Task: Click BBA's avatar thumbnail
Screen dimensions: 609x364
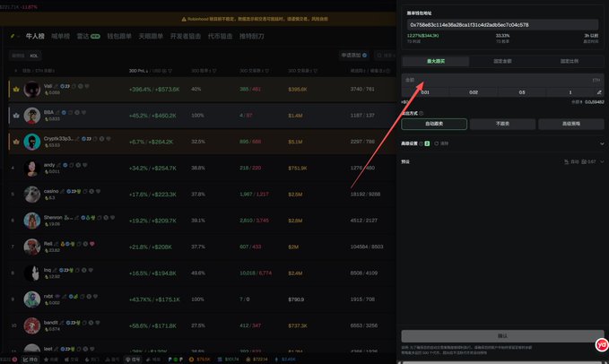Action: pos(32,116)
